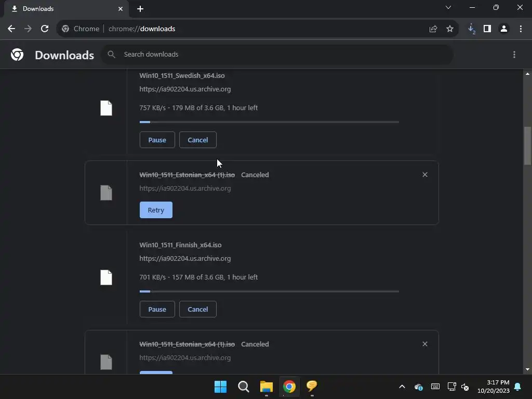Click the magnifier icon in search downloads
This screenshot has height=399, width=532.
111,54
